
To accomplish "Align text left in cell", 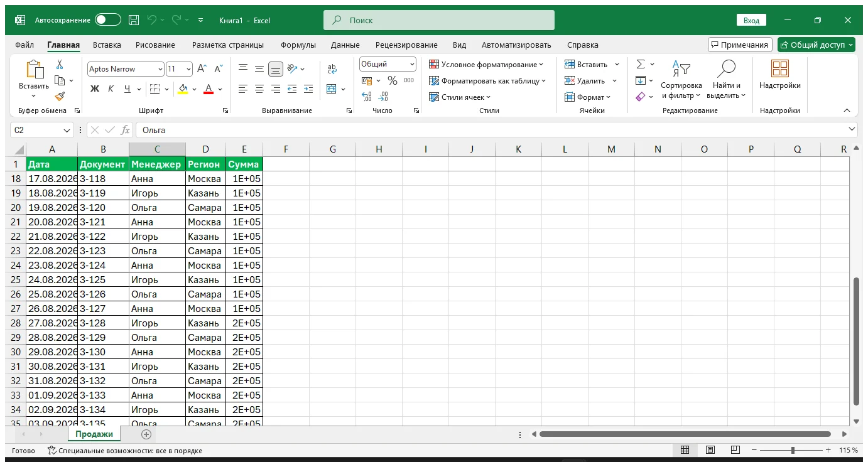I will 243,89.
